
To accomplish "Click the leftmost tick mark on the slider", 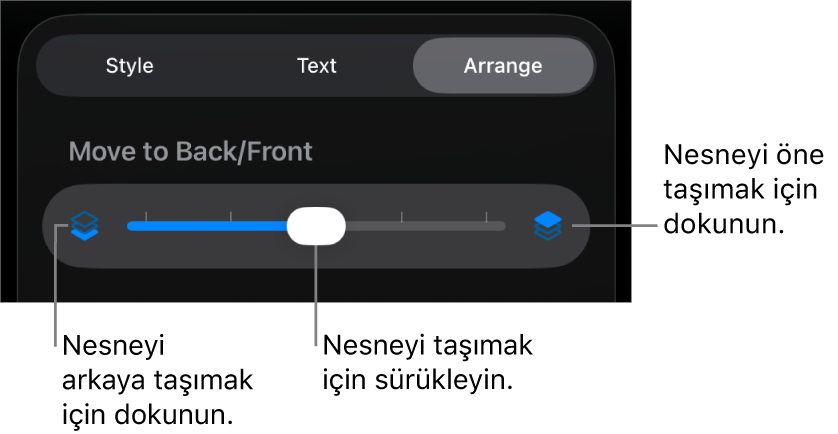I will click(146, 215).
